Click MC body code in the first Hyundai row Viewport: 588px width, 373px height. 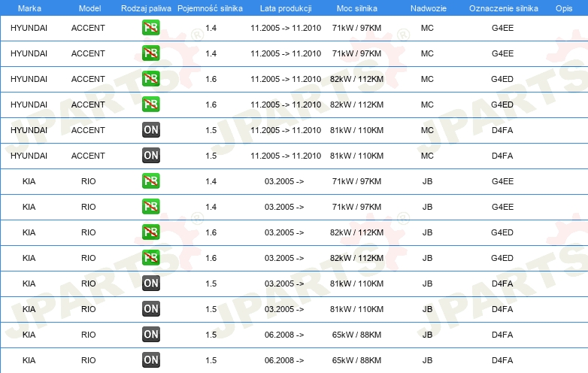pos(427,28)
